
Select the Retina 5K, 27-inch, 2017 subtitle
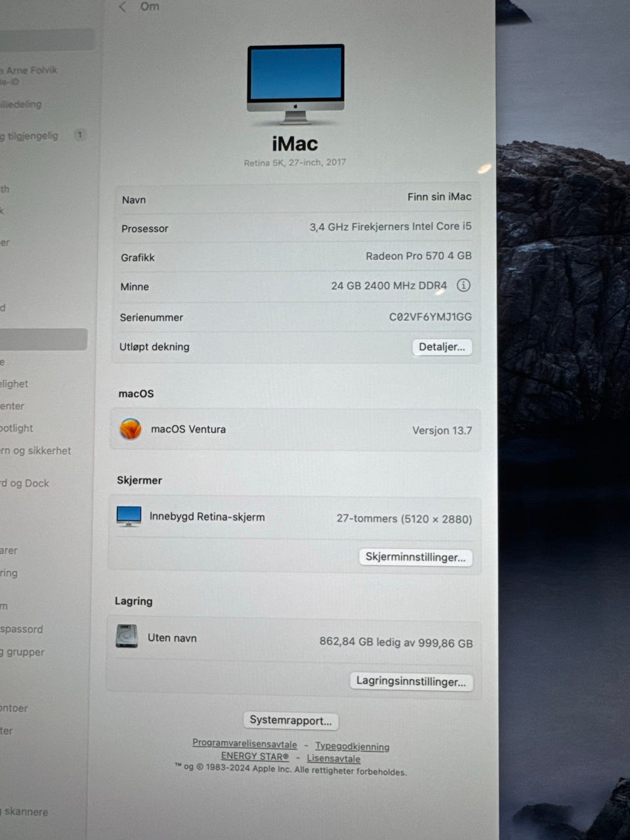pyautogui.click(x=295, y=162)
